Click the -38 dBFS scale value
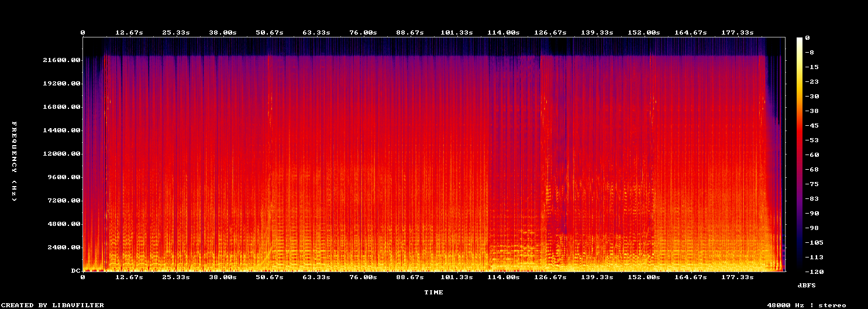 pyautogui.click(x=812, y=111)
